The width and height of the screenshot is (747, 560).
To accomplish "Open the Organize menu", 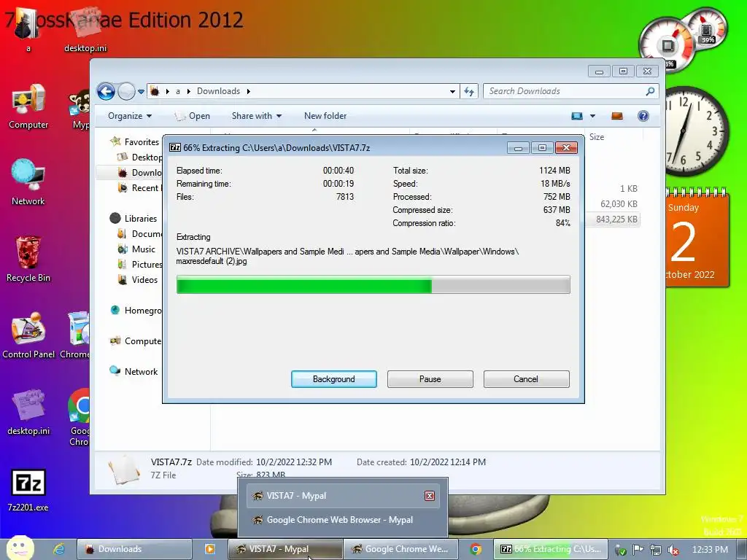I will [x=130, y=116].
